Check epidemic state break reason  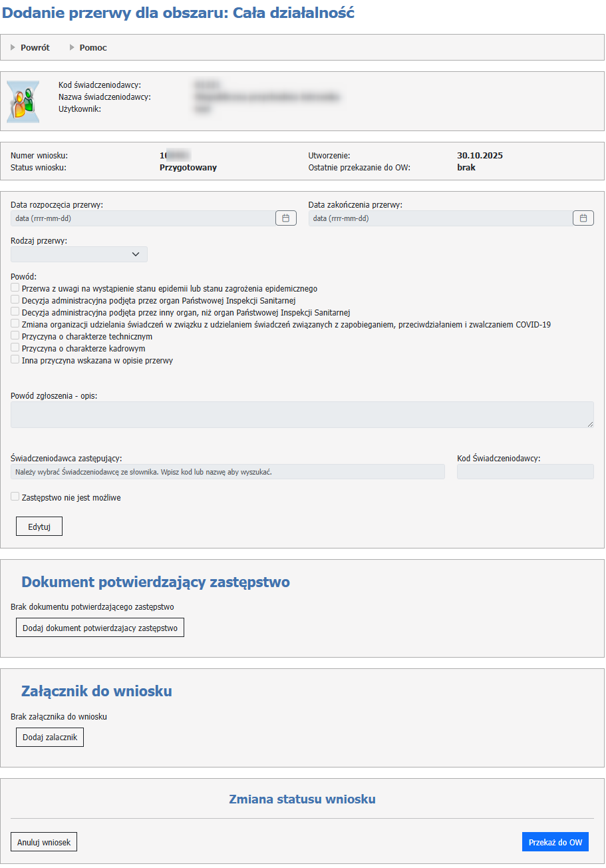tap(15, 288)
